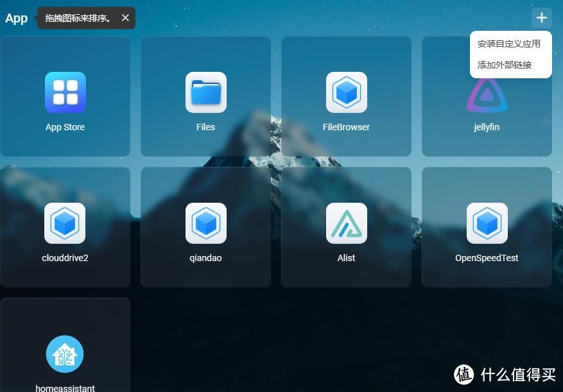Launch the qiandao app icon

pos(205,223)
